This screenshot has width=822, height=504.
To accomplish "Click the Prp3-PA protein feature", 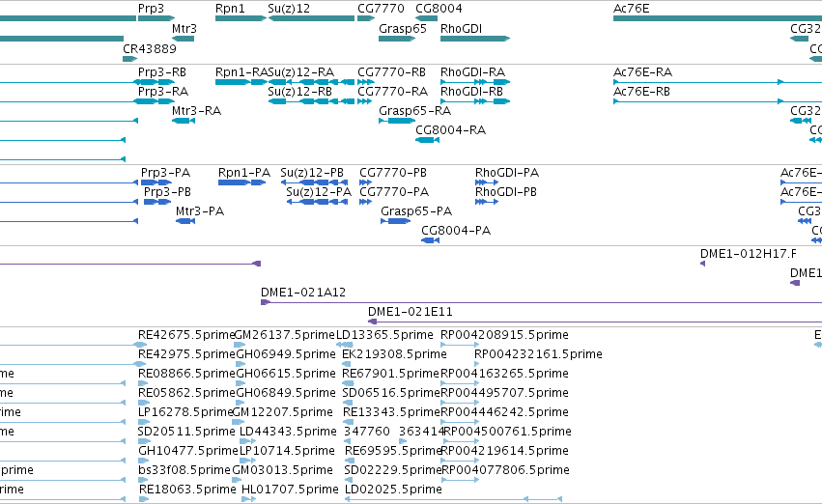I will [x=156, y=182].
